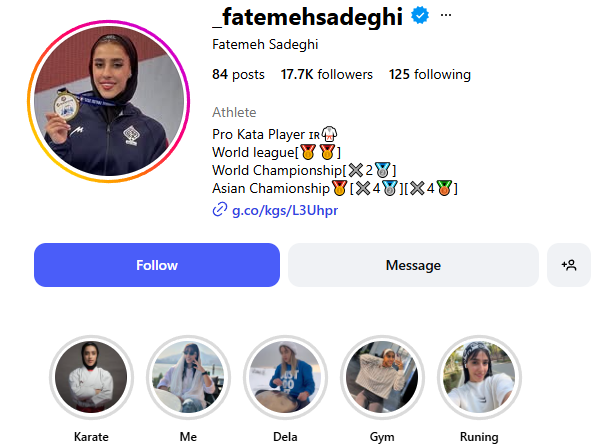View the 17.7K followers list

[326, 74]
